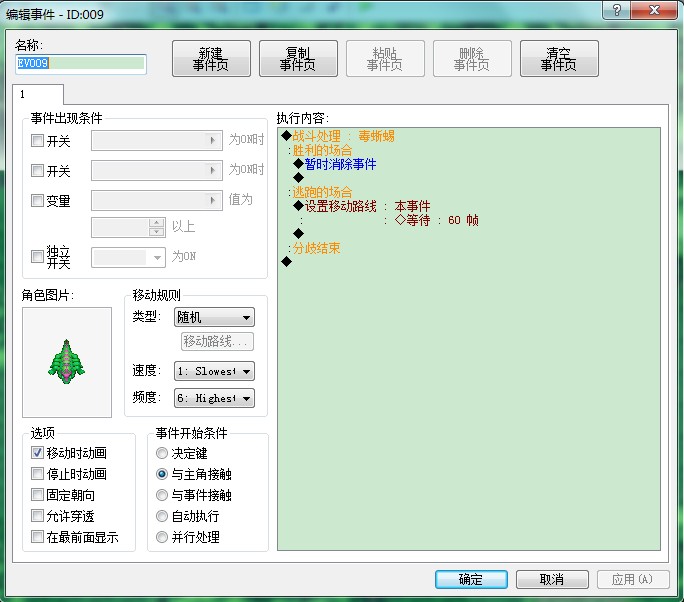Click the 新建事件页 button

pos(211,59)
